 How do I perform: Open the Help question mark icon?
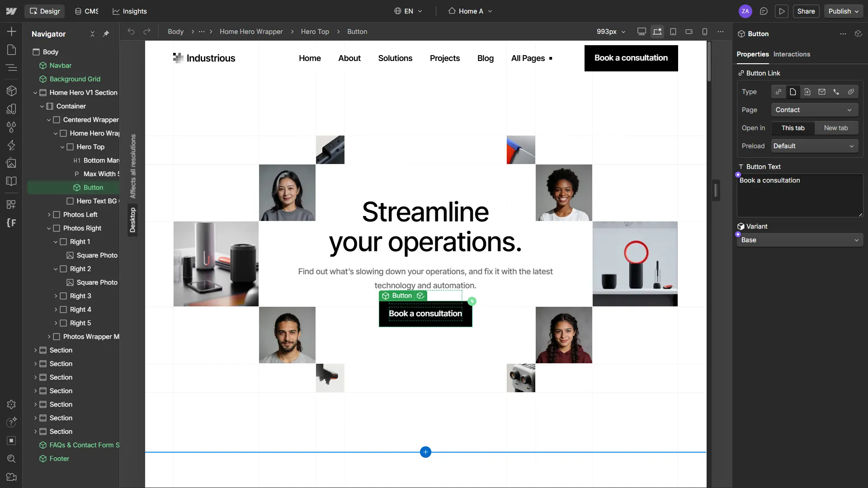pos(12,422)
